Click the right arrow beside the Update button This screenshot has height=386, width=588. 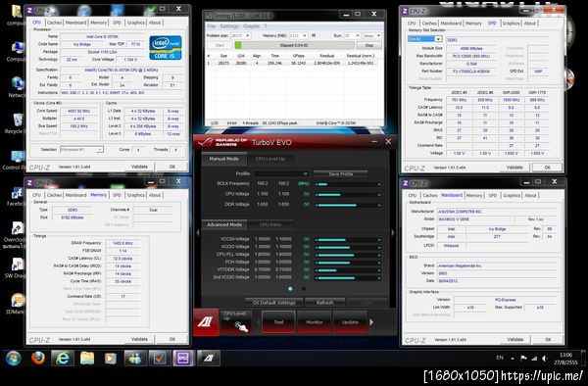tap(371, 322)
